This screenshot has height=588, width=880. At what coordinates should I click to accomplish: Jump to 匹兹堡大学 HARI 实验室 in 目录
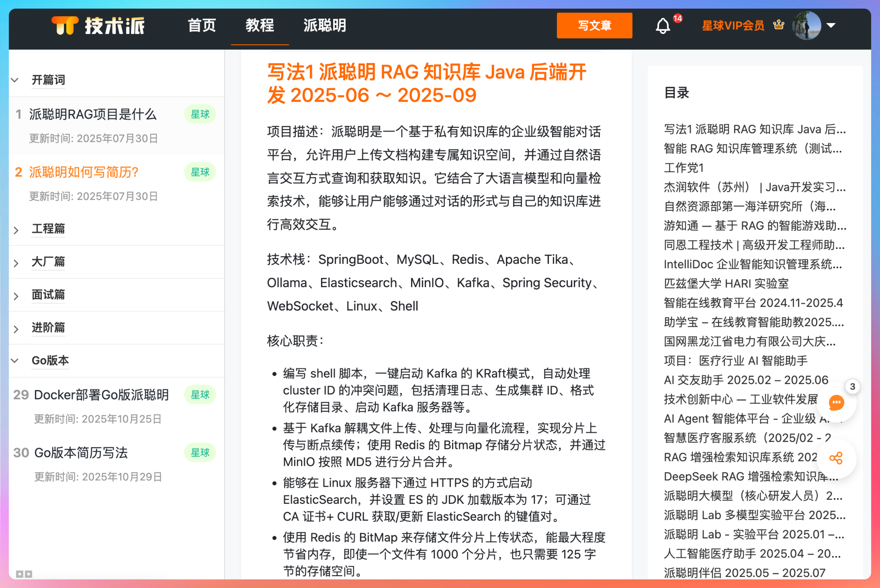tap(726, 283)
